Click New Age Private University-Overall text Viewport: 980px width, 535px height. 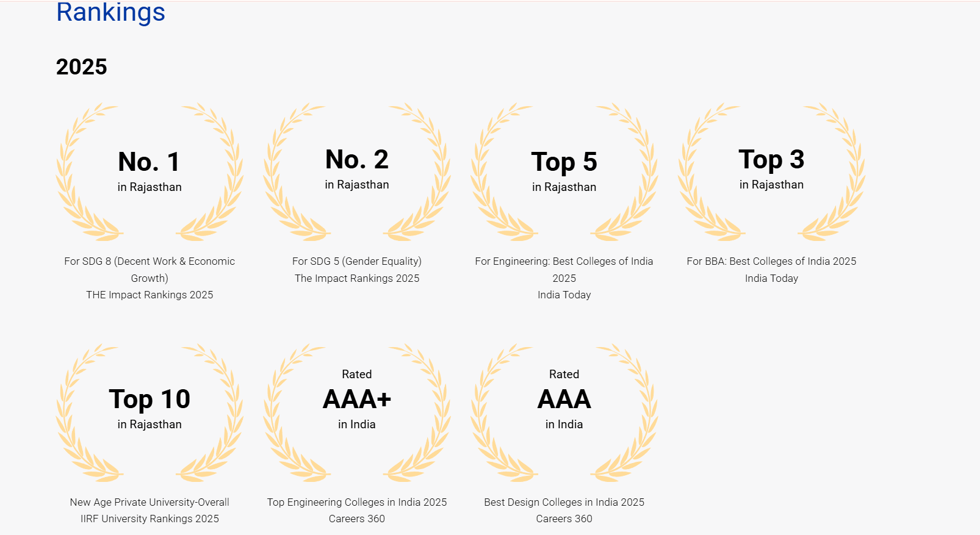150,502
